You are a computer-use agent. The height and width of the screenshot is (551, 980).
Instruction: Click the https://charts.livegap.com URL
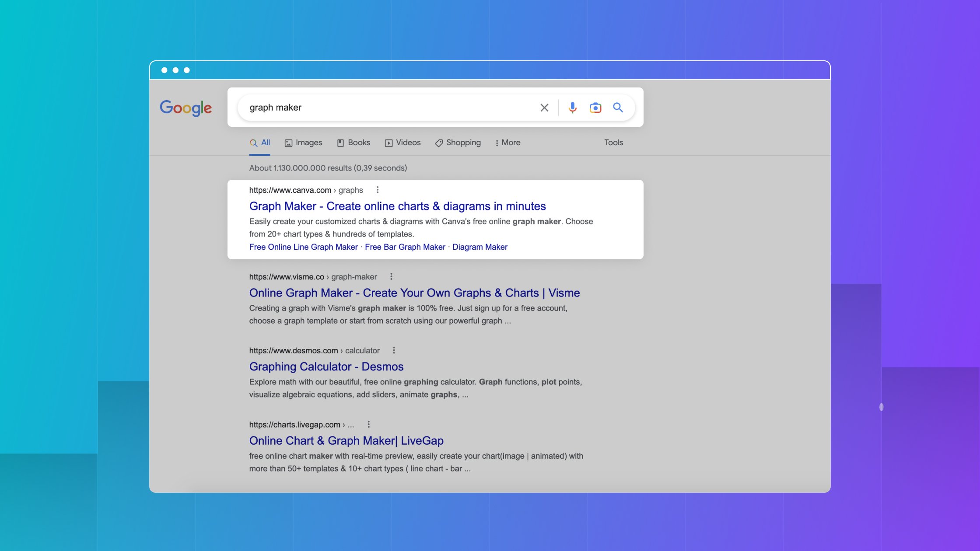click(294, 424)
